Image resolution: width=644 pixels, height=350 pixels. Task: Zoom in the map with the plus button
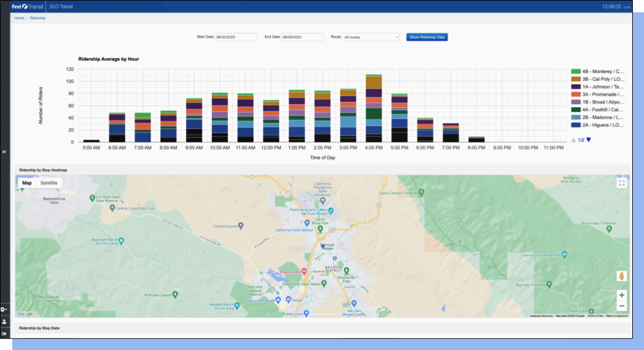[x=621, y=295]
